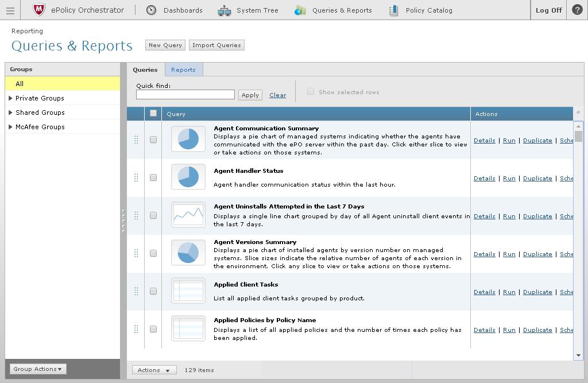Image resolution: width=588 pixels, height=383 pixels.
Task: Click the Import Queries button
Action: click(x=216, y=45)
